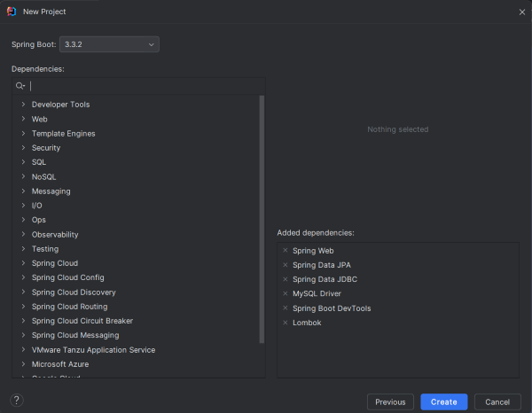
Task: Remove Spring Data JDBC via its X icon
Action: click(x=286, y=279)
